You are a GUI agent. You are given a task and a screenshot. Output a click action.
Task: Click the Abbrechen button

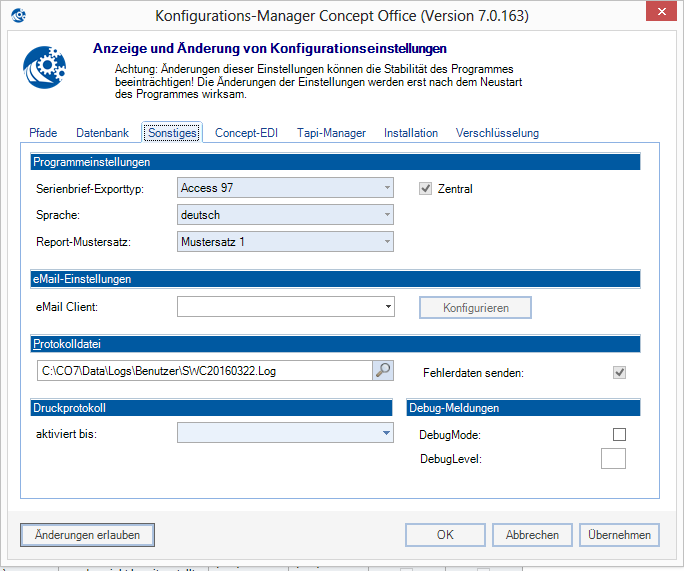pyautogui.click(x=532, y=535)
